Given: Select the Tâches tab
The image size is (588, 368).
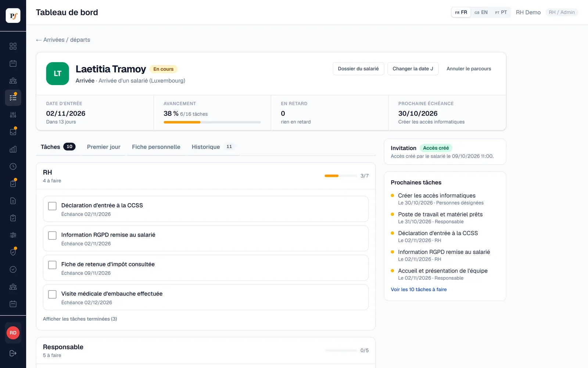Looking at the screenshot, I should click(58, 147).
